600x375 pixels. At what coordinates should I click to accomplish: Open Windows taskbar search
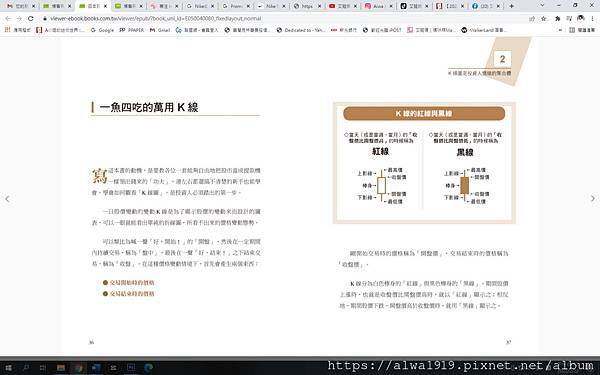coord(26,368)
